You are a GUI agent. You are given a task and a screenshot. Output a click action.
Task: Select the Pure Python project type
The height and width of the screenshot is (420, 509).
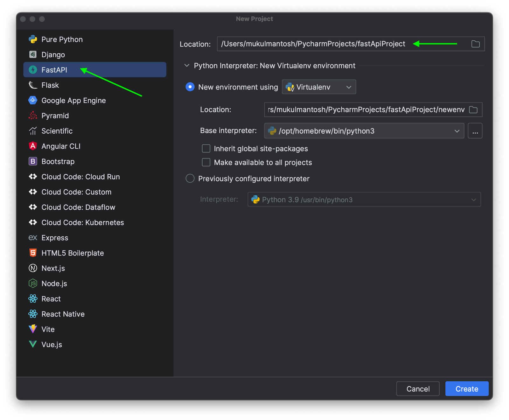coord(95,39)
